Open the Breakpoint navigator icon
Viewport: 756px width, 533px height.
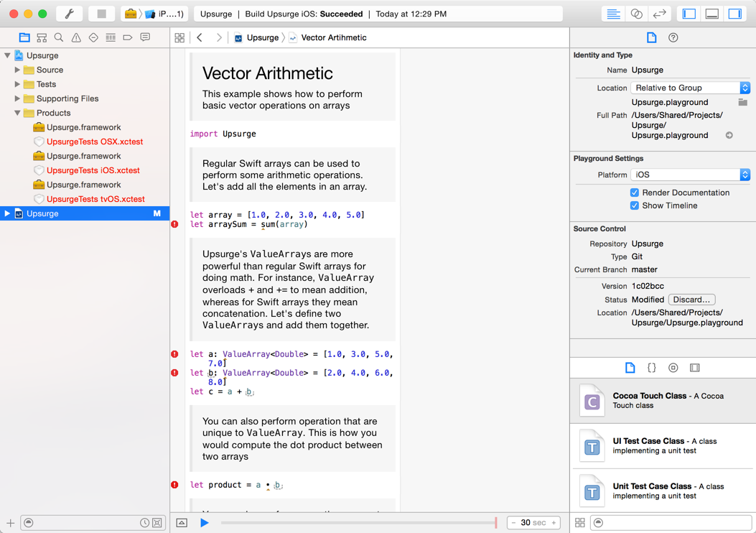128,37
